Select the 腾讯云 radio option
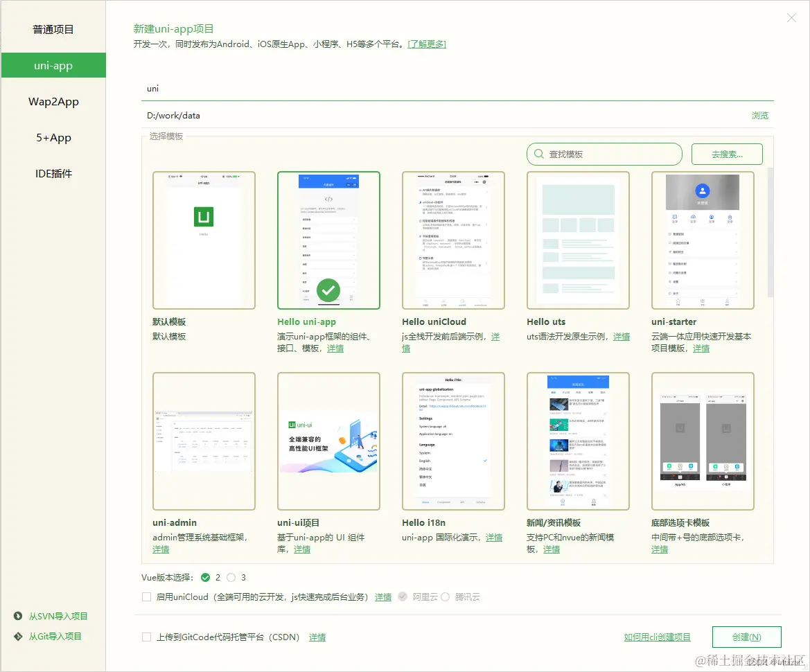 [x=445, y=596]
